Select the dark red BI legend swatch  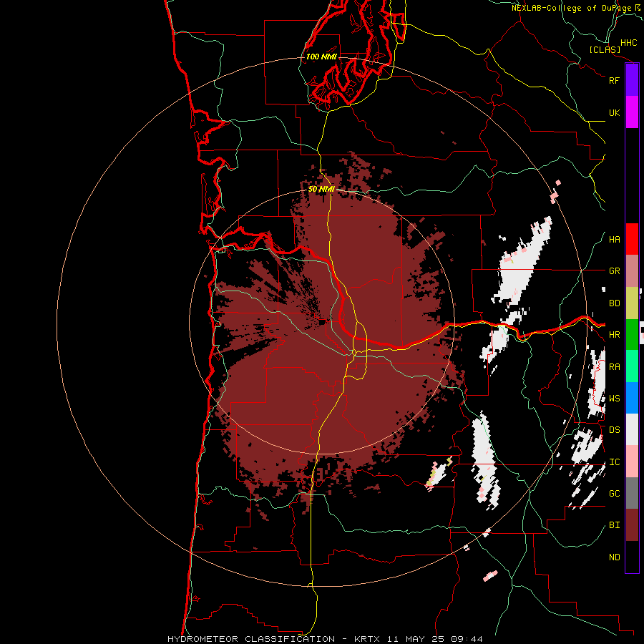tap(632, 525)
